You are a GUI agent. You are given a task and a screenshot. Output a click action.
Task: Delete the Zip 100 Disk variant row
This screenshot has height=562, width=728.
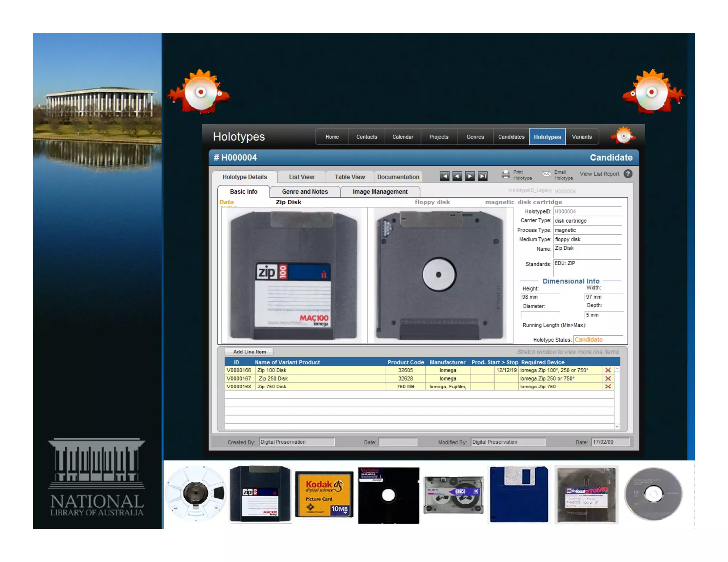(608, 370)
